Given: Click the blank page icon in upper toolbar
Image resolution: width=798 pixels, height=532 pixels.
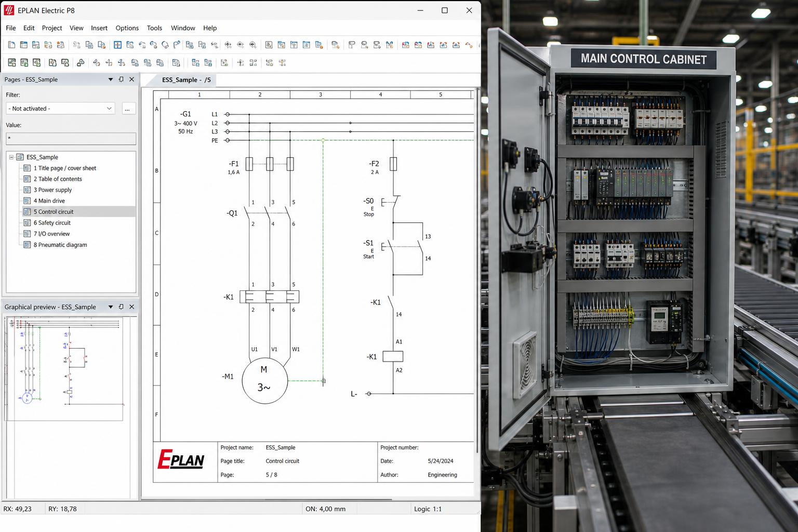Looking at the screenshot, I should pos(11,45).
